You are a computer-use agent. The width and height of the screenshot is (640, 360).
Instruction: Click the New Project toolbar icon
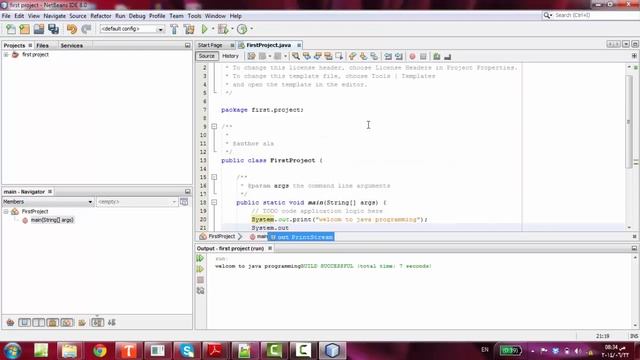24,29
